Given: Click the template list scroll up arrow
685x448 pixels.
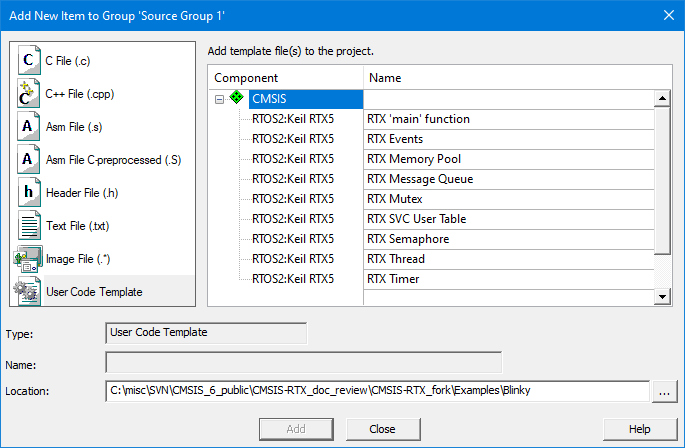Looking at the screenshot, I should [662, 98].
